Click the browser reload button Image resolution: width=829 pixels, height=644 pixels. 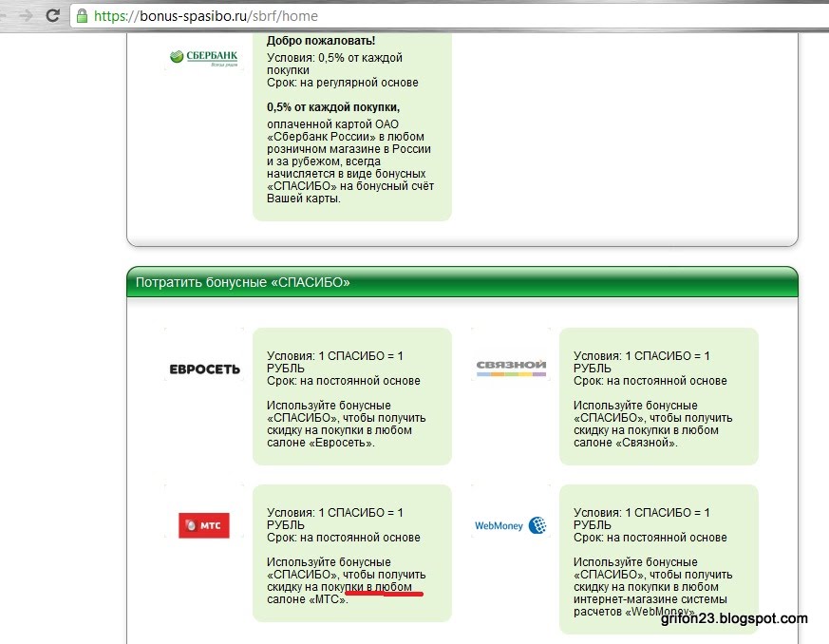click(52, 15)
